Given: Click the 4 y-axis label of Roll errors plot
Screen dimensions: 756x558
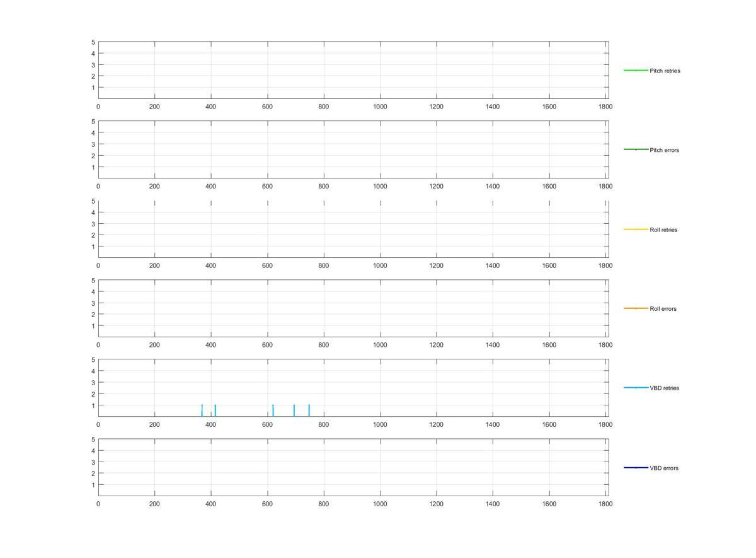Looking at the screenshot, I should click(93, 292).
